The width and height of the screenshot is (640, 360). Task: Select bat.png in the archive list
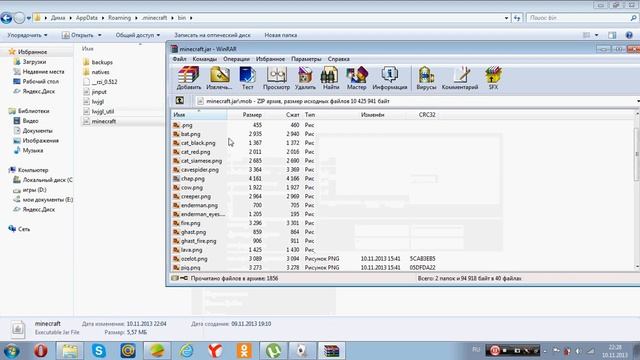[x=190, y=134]
